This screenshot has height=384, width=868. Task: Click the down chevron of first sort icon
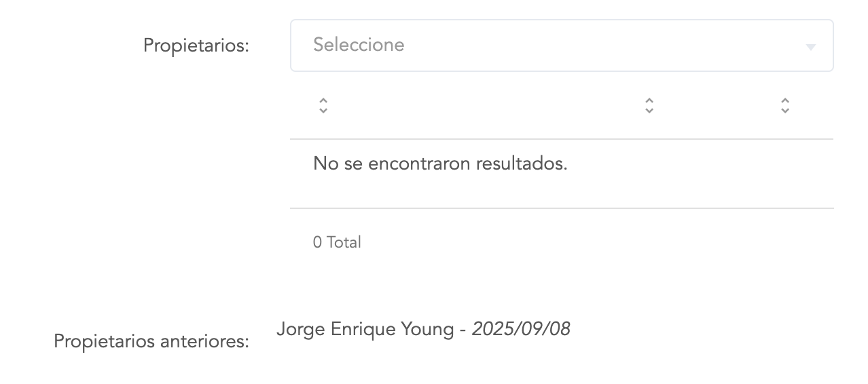323,110
